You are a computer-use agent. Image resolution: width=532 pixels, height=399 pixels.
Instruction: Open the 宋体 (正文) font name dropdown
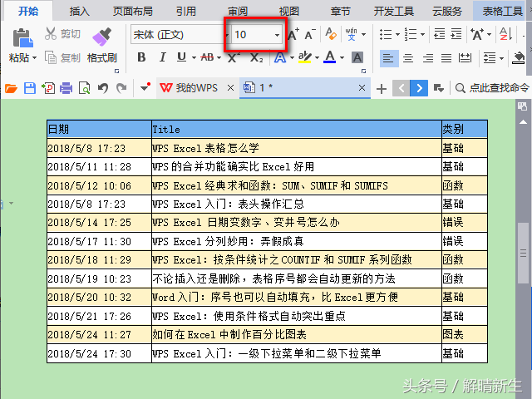pyautogui.click(x=227, y=35)
